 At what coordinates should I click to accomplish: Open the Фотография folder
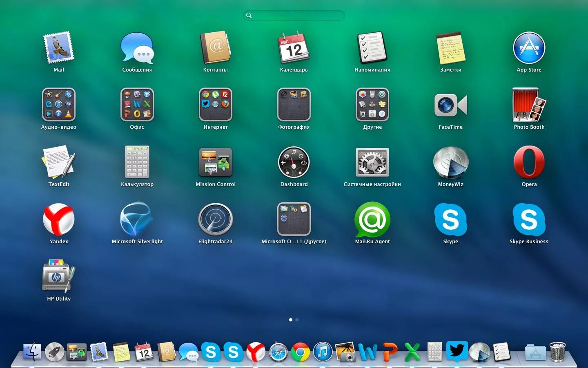294,105
